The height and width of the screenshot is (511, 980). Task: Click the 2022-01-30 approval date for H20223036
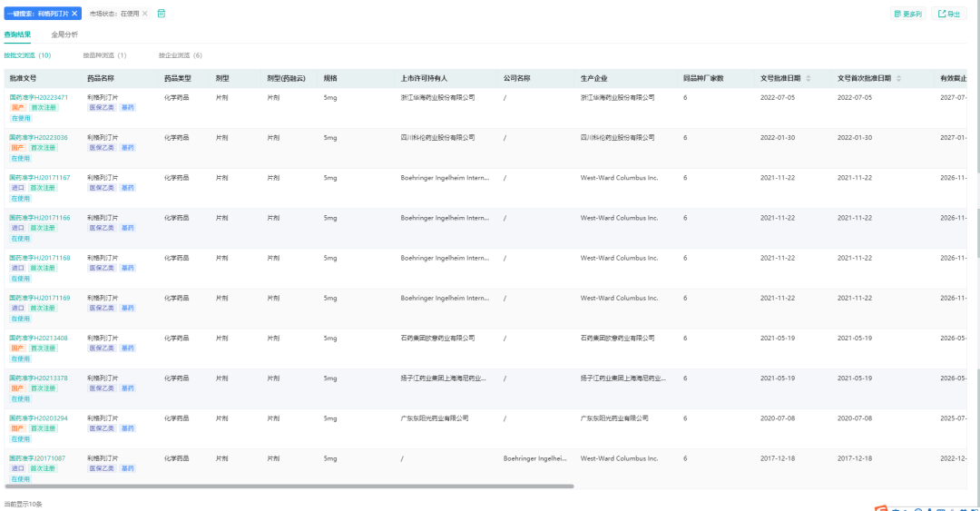pos(778,138)
